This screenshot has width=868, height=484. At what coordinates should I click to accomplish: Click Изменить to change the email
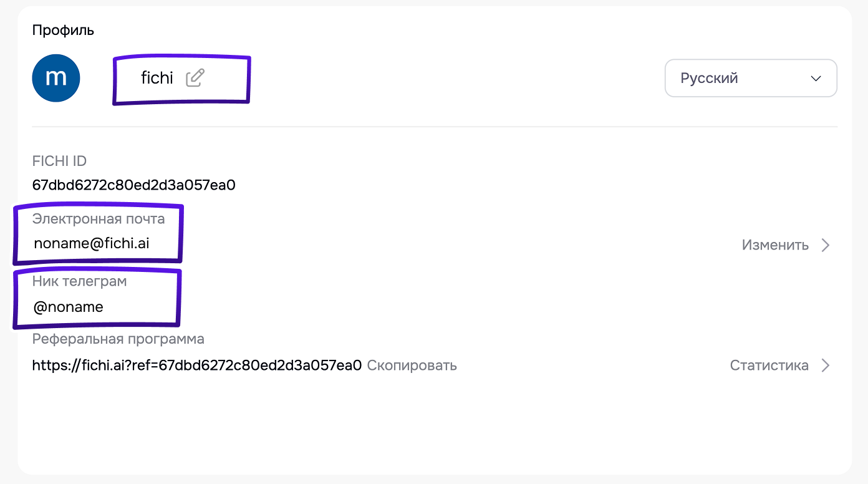point(775,245)
